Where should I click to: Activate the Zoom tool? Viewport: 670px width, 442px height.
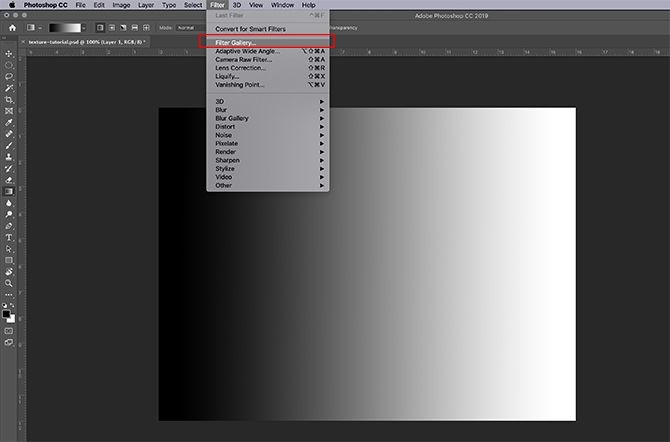click(x=9, y=283)
